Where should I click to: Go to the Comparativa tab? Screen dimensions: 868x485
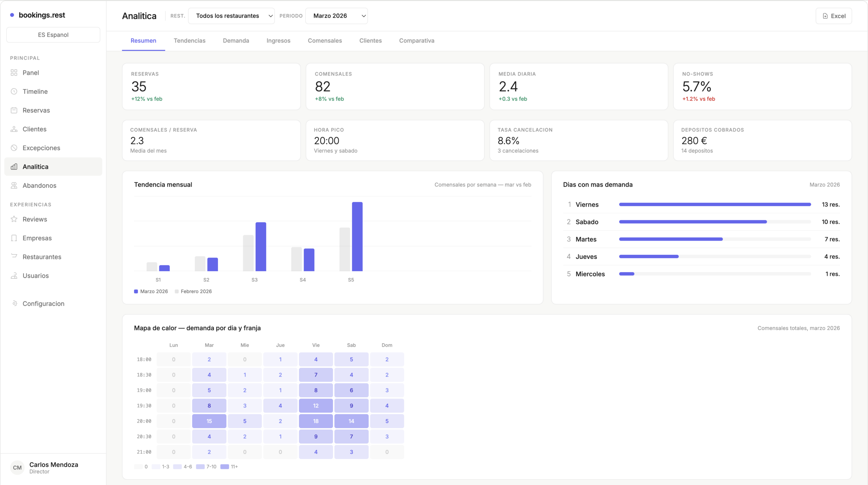417,41
